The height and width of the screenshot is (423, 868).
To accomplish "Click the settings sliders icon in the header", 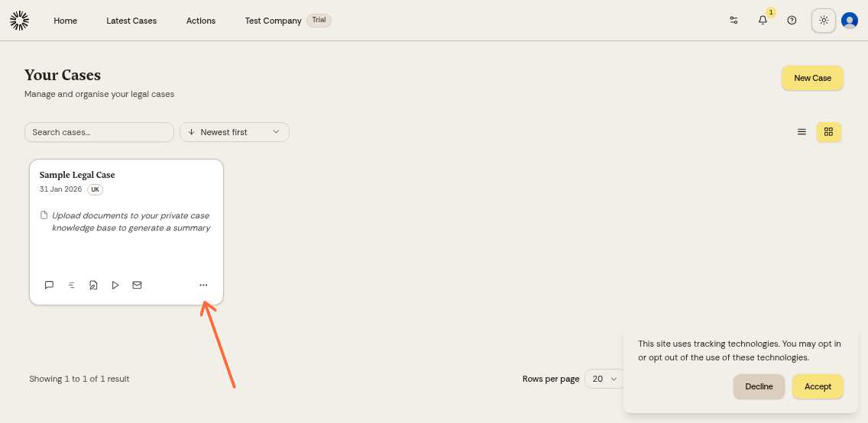I will pyautogui.click(x=734, y=21).
